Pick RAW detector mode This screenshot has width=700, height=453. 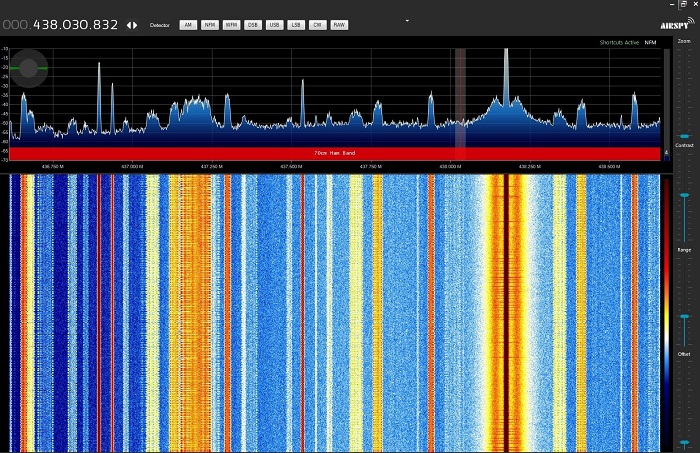click(x=339, y=25)
